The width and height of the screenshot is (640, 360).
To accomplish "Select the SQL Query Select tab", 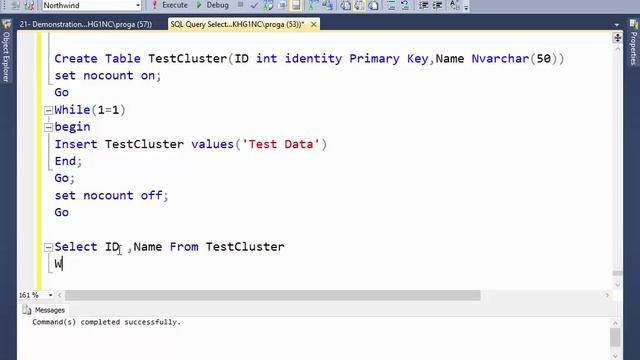I will click(x=237, y=24).
